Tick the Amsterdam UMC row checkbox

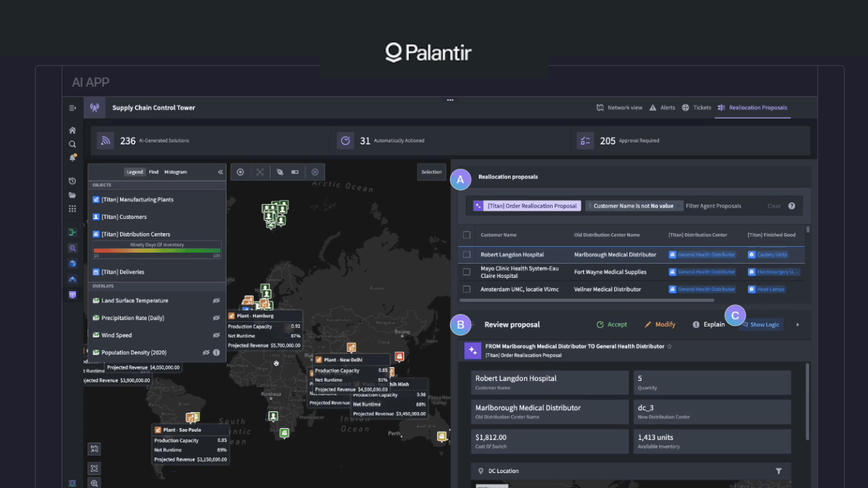click(467, 289)
